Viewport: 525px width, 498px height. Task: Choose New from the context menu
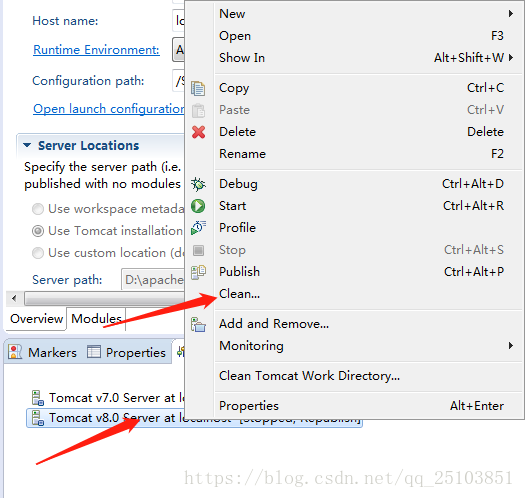click(368, 14)
